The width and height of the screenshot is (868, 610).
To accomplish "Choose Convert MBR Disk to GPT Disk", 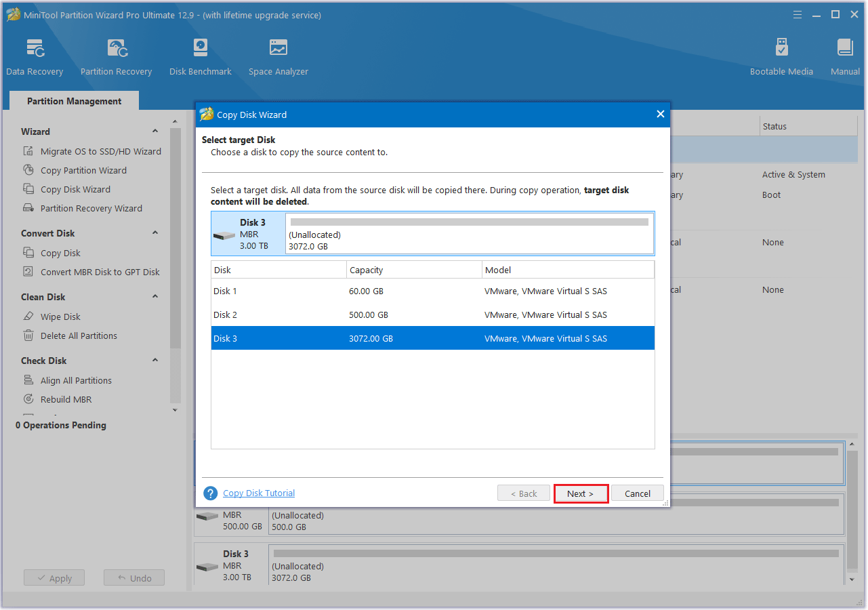I will [100, 272].
